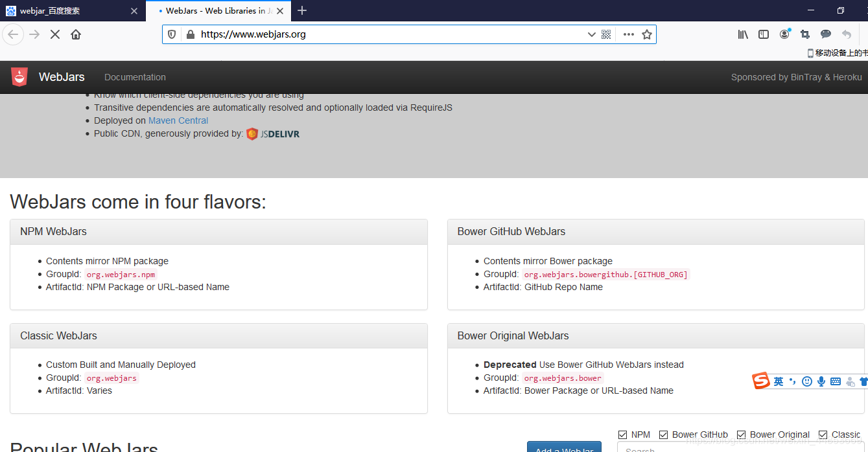Open the Sogou emoji smiley icon
Image resolution: width=868 pixels, height=452 pixels.
tap(807, 381)
